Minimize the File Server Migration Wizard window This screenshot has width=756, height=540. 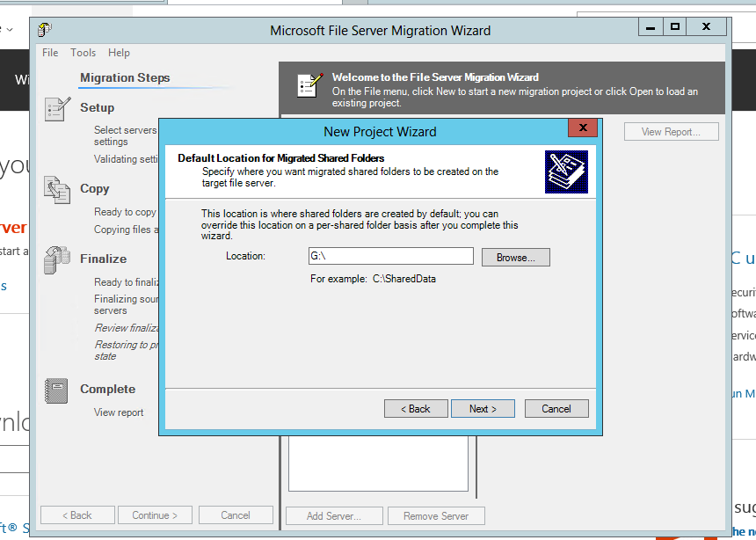point(651,27)
